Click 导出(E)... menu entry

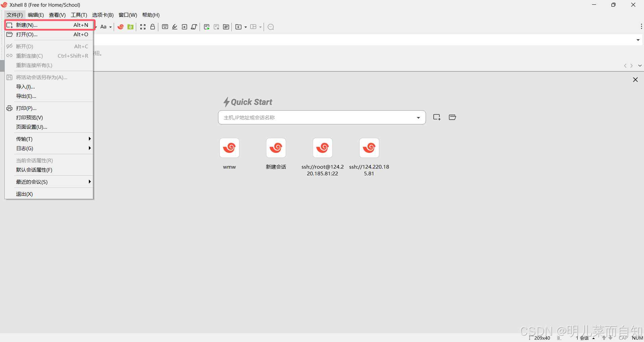49,96
